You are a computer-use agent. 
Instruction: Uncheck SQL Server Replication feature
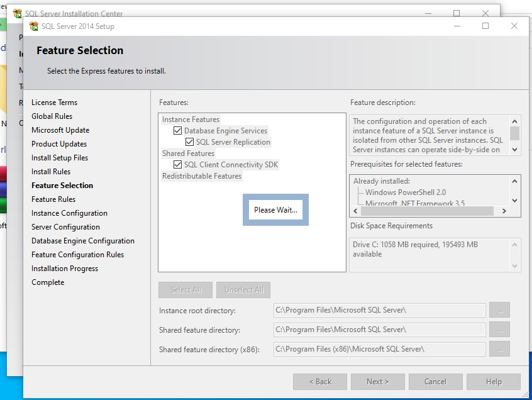pyautogui.click(x=190, y=142)
